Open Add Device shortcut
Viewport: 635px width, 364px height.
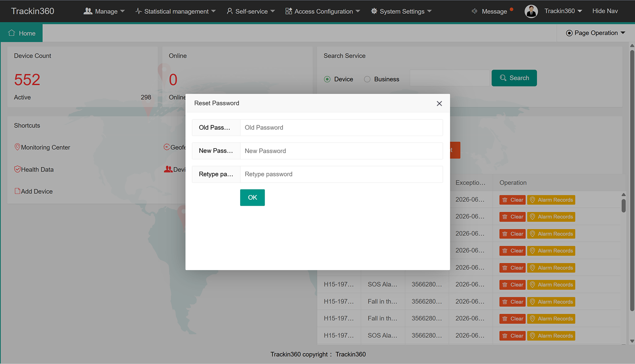point(33,191)
